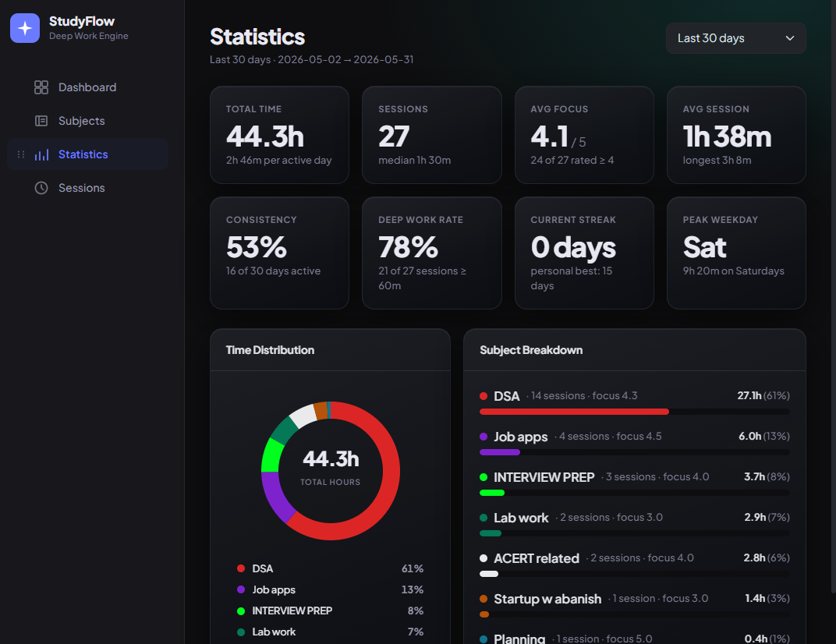Open the Last 30 days dropdown
The height and width of the screenshot is (644, 836).
click(735, 38)
